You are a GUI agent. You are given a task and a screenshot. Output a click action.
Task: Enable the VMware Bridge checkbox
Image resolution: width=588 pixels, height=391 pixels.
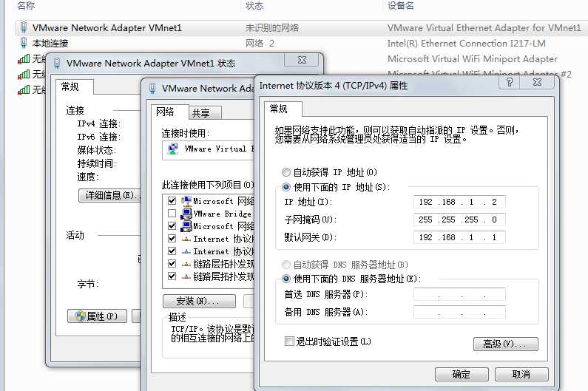(x=172, y=214)
